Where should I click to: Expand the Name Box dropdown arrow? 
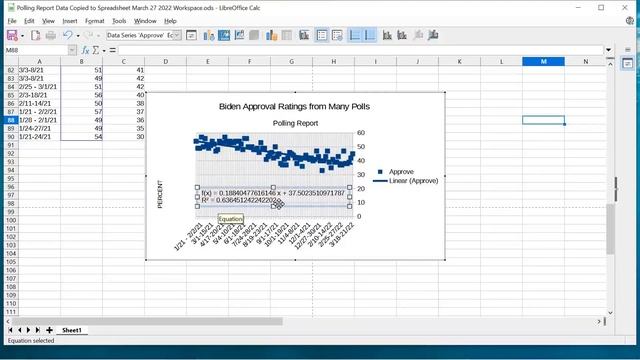point(72,50)
